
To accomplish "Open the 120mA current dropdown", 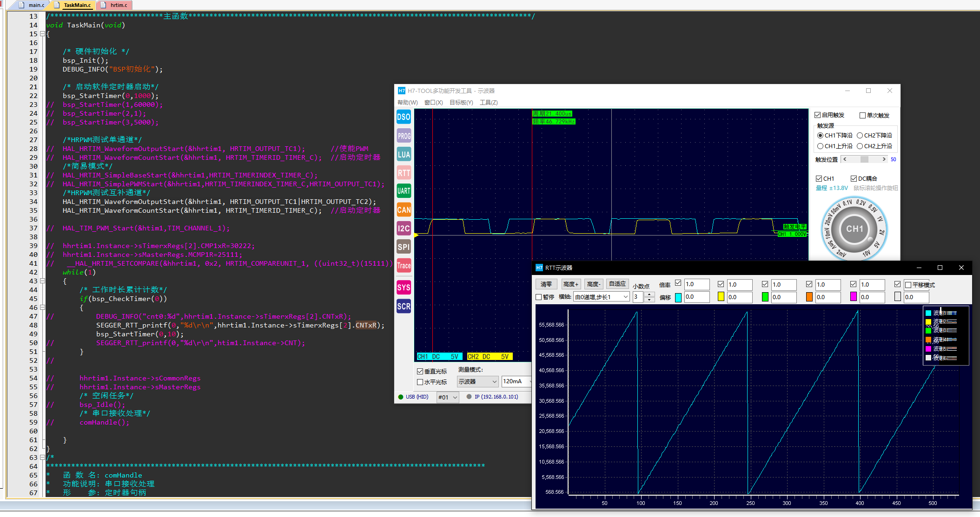I will pos(517,381).
